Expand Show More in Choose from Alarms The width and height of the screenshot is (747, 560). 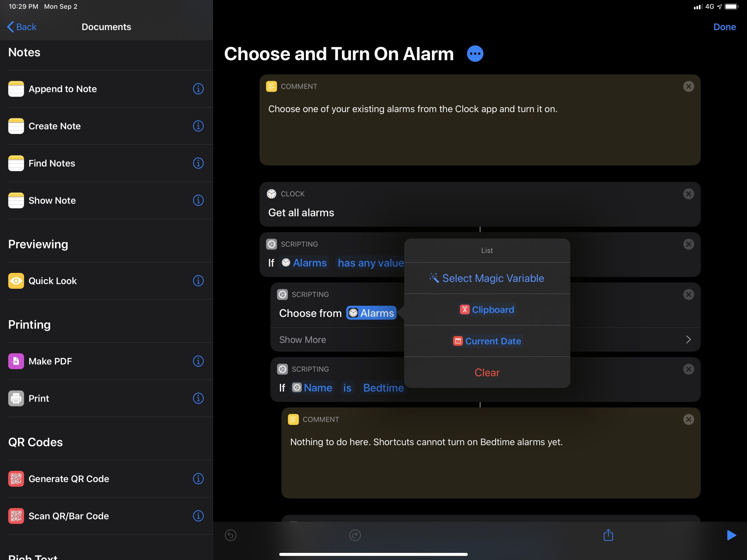302,339
